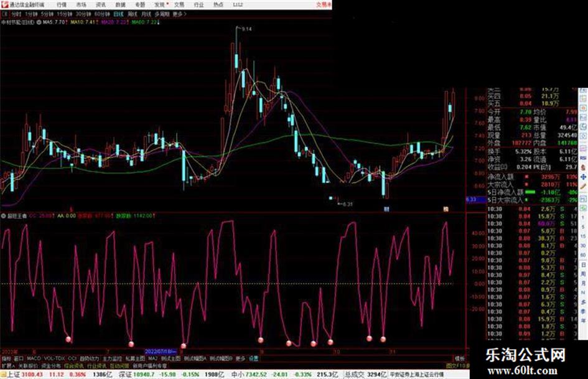588x379 pixels.
Task: Select the 月线 monthly period
Action: 146,14
